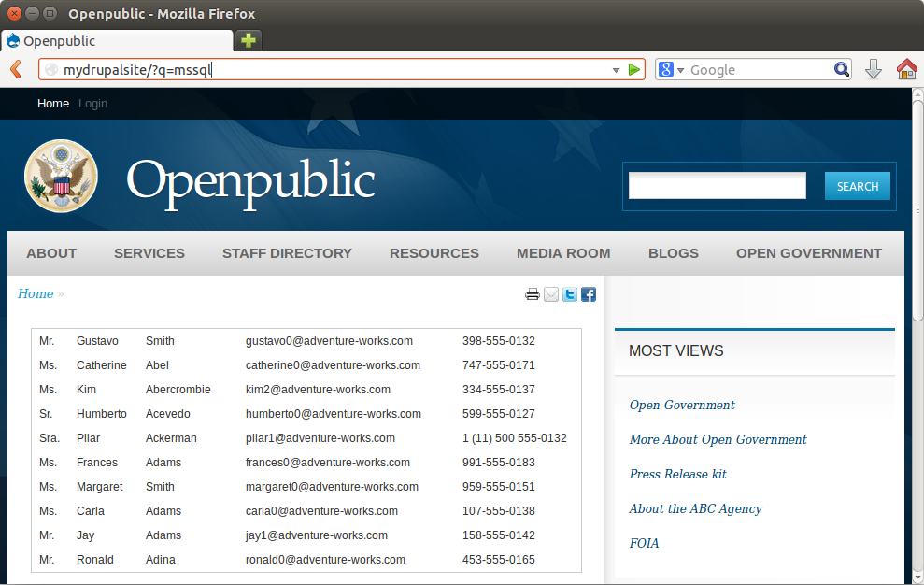This screenshot has width=924, height=585.
Task: Click the Login link
Action: pos(93,103)
